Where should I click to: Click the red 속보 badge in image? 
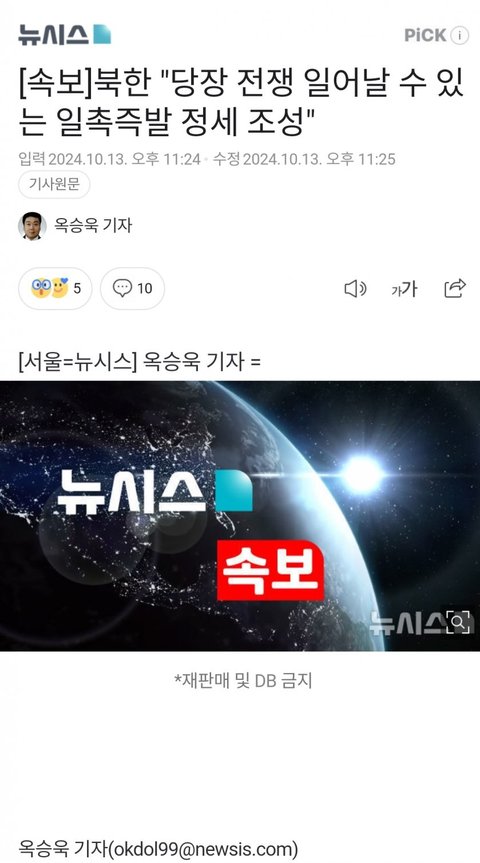point(270,570)
